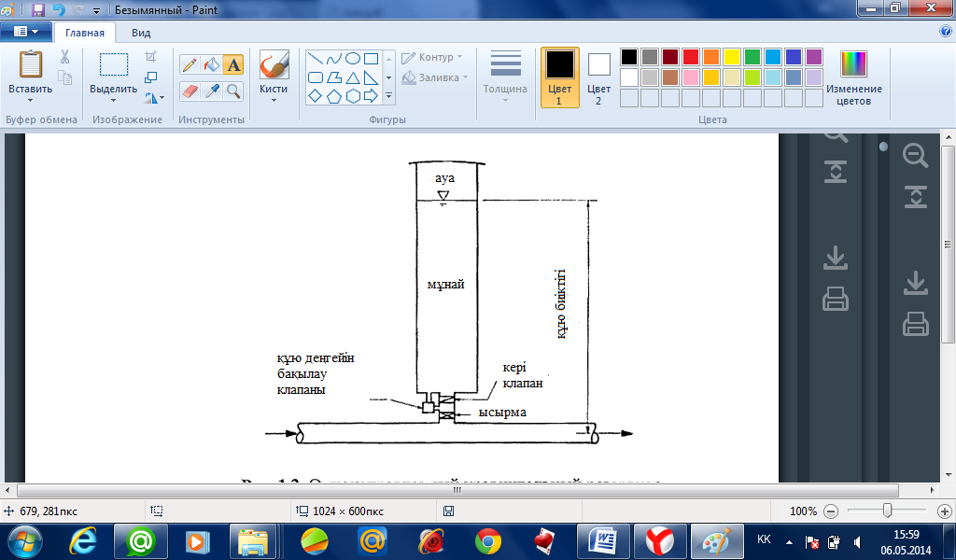Choose the Triangle shape
Screen dimensions: 956x560
(352, 77)
